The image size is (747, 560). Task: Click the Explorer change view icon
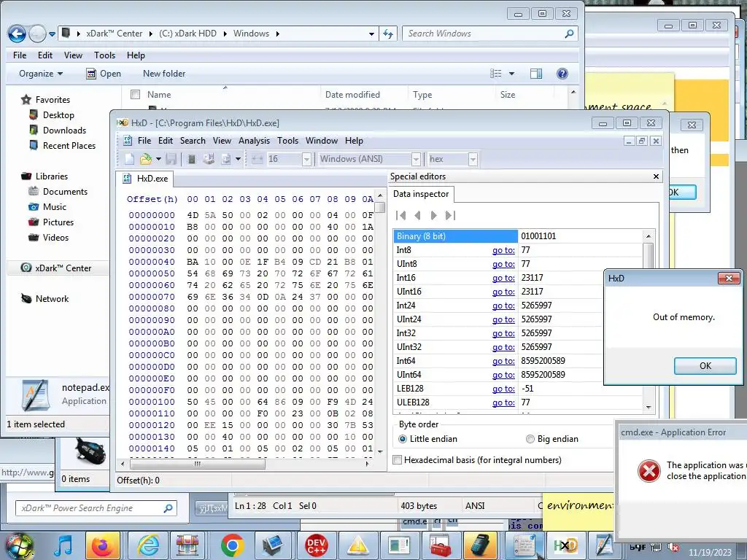[496, 74]
